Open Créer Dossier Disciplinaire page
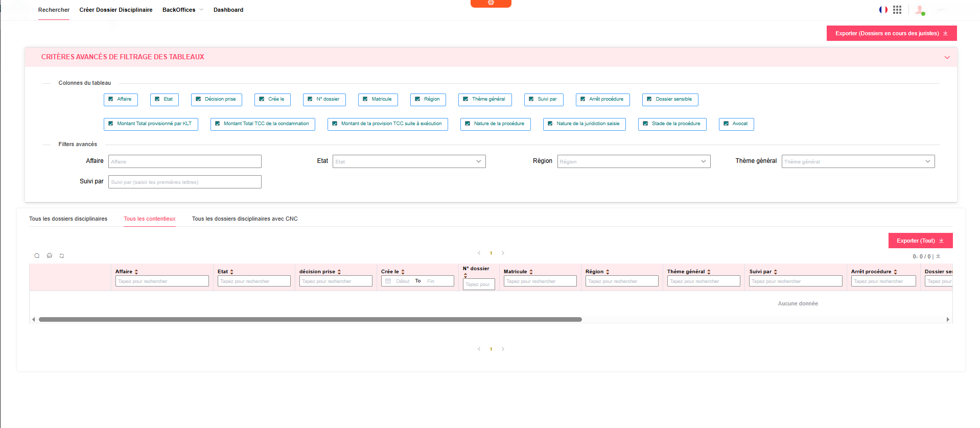Image resolution: width=980 pixels, height=428 pixels. (116, 10)
